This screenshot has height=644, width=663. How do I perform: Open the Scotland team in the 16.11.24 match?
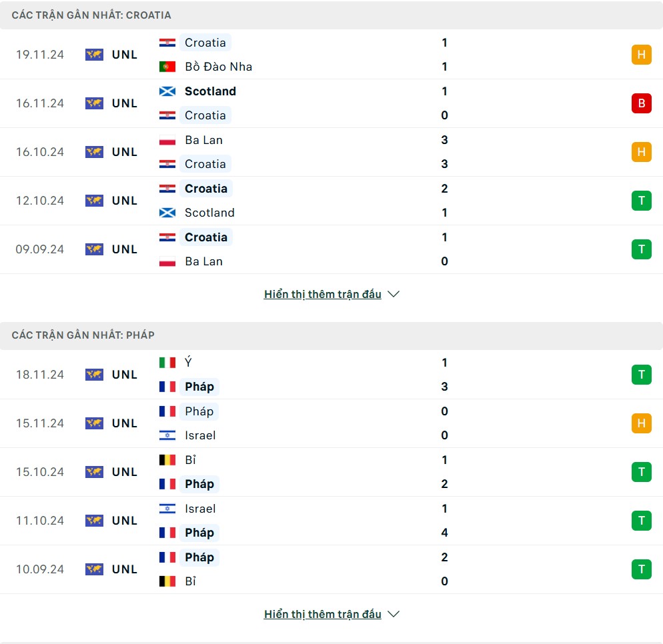click(x=210, y=91)
